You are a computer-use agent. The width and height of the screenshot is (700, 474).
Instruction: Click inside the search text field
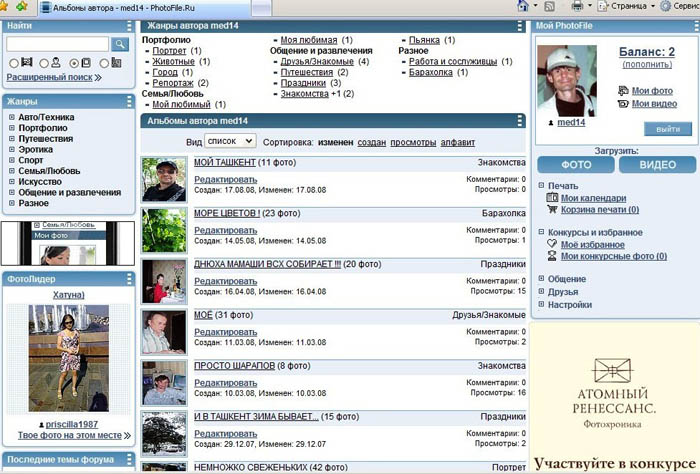[x=57, y=44]
